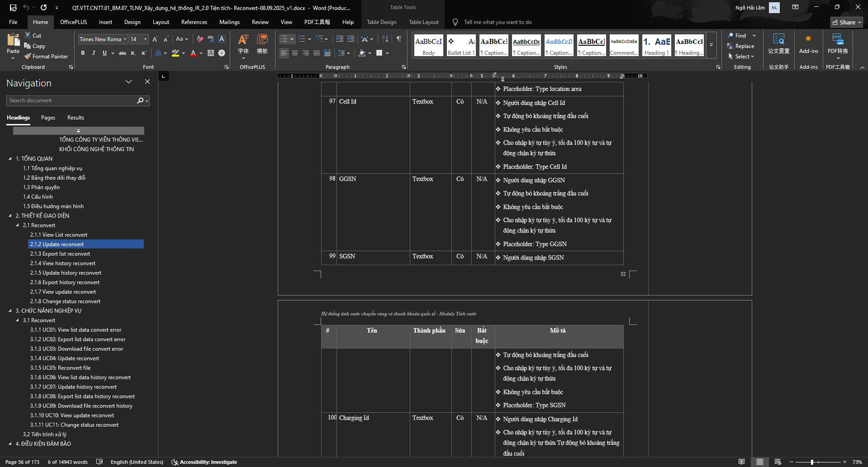868x467 pixels.
Task: Open the PDF转换 converter tool
Action: (x=837, y=46)
